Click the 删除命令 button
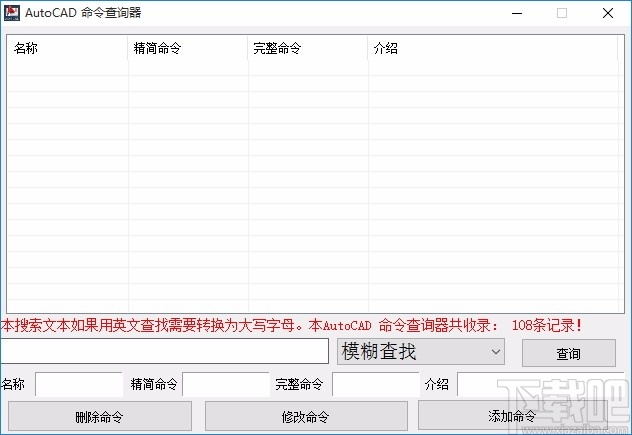The width and height of the screenshot is (632, 435). 100,416
